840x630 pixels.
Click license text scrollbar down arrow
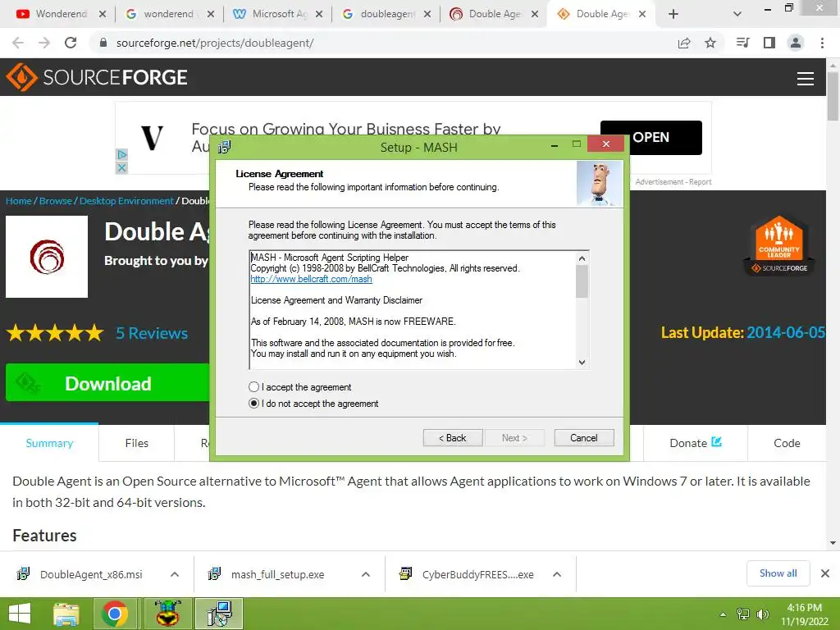pos(582,362)
